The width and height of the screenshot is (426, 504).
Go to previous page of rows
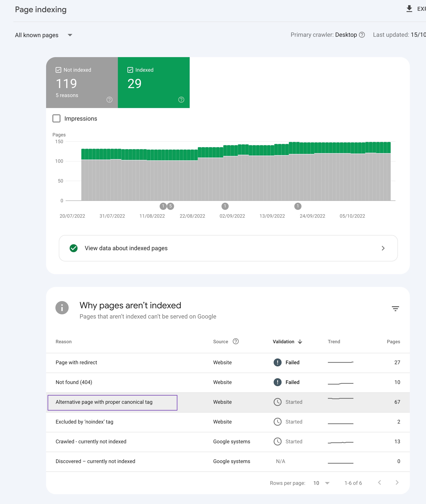(379, 482)
